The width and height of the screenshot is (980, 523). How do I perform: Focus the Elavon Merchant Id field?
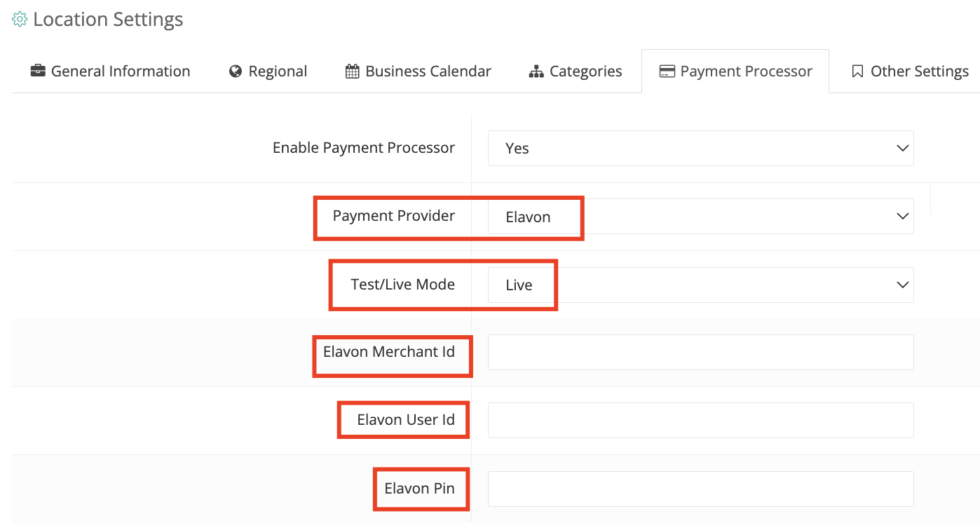click(x=701, y=352)
